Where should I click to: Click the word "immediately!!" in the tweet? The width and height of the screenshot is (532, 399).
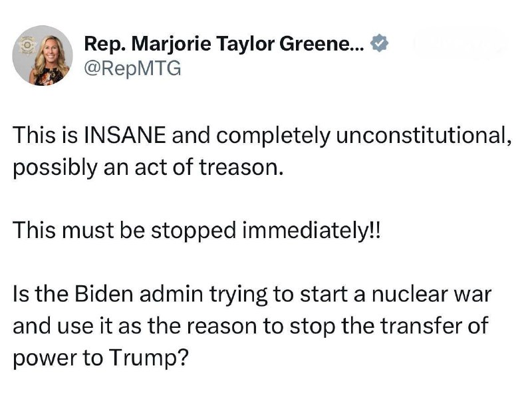click(311, 230)
